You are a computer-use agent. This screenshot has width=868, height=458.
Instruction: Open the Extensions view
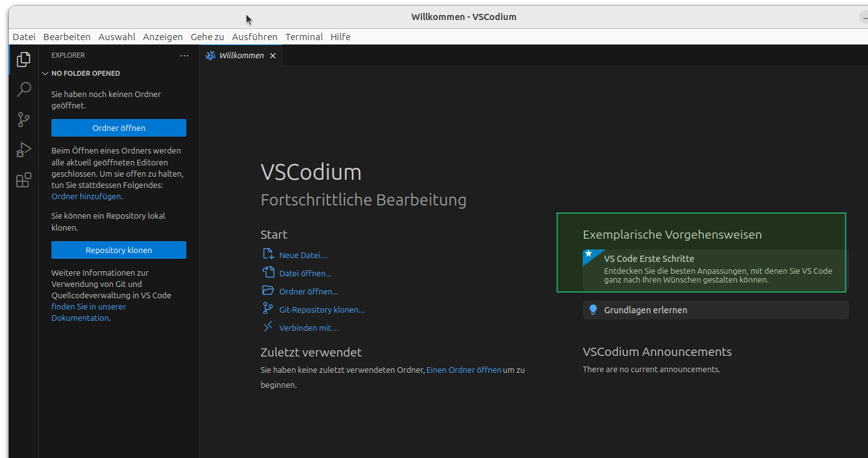tap(23, 180)
